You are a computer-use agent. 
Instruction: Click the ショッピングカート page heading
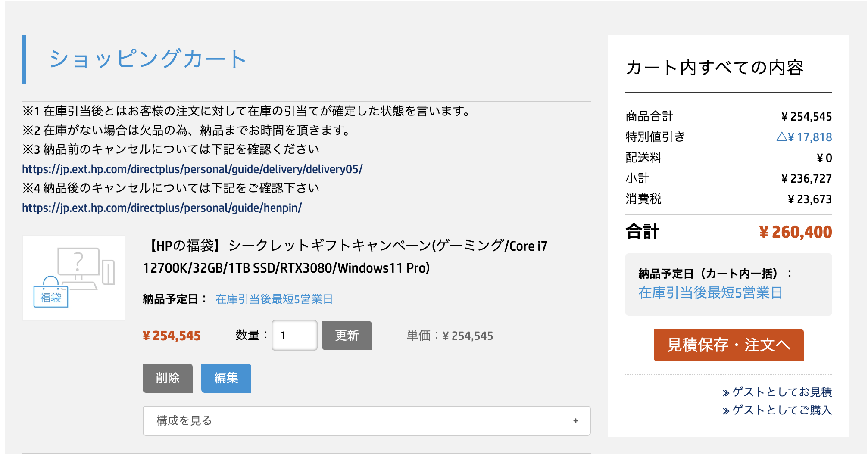(148, 59)
